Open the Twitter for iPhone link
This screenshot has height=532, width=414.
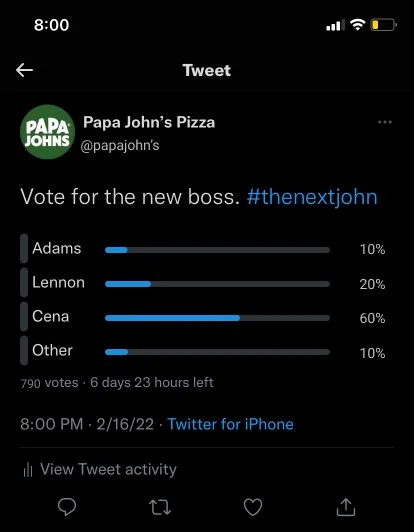tap(231, 424)
